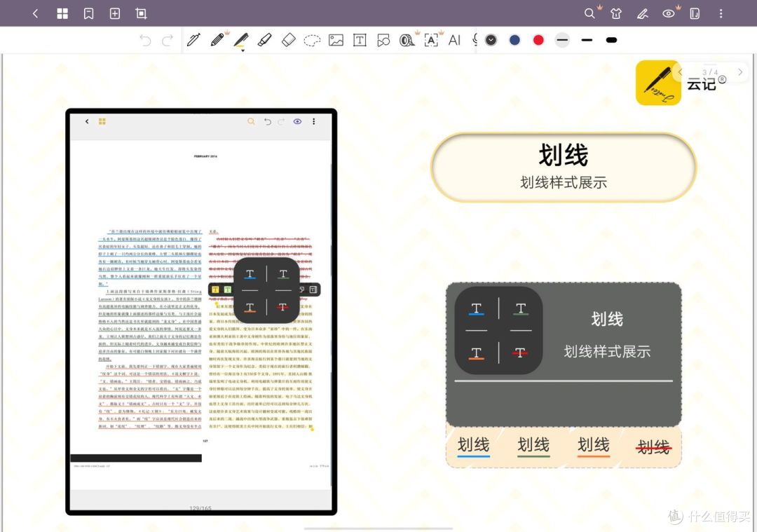Pick the Highlighter tool
Image resolution: width=757 pixels, height=532 pixels.
pyautogui.click(x=242, y=40)
